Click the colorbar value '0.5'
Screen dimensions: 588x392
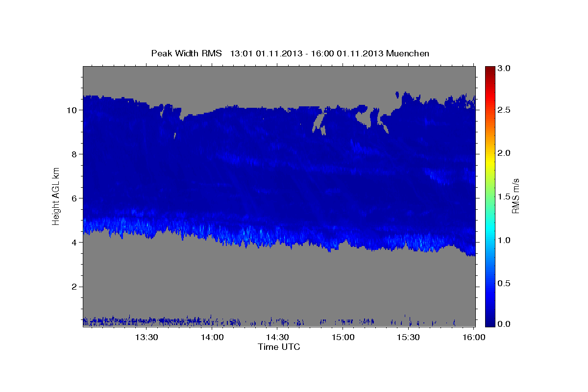tap(505, 283)
